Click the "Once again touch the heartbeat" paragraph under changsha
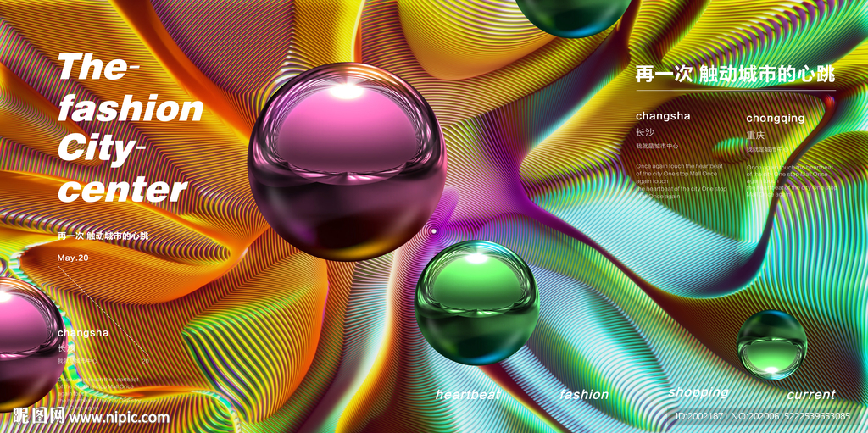Viewport: 868px width, 433px height. click(x=681, y=181)
